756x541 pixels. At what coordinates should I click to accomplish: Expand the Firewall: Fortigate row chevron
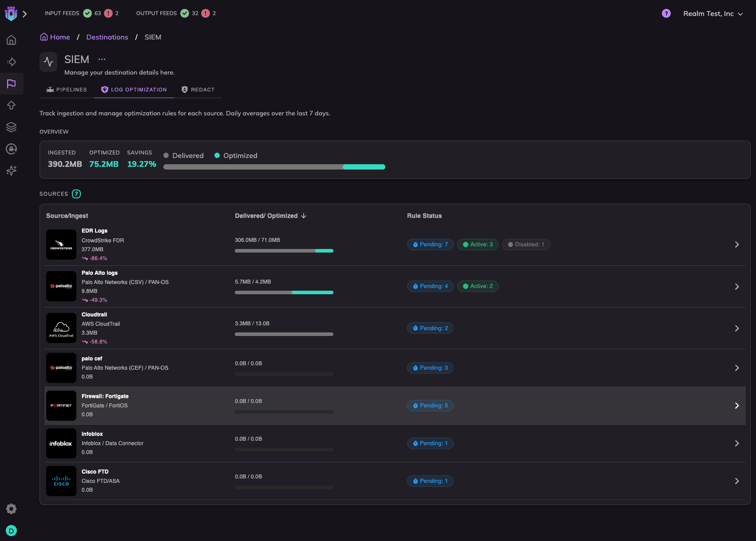coord(737,406)
